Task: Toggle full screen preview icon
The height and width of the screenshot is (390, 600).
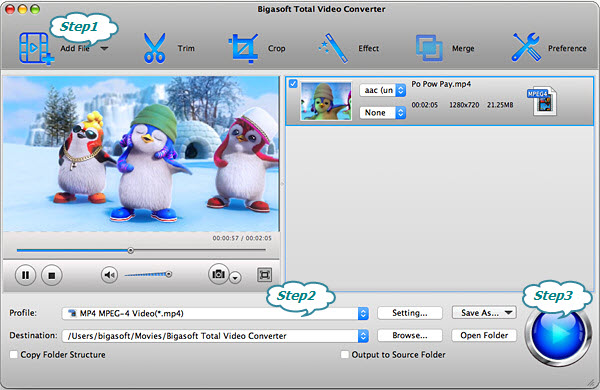Action: (x=264, y=274)
